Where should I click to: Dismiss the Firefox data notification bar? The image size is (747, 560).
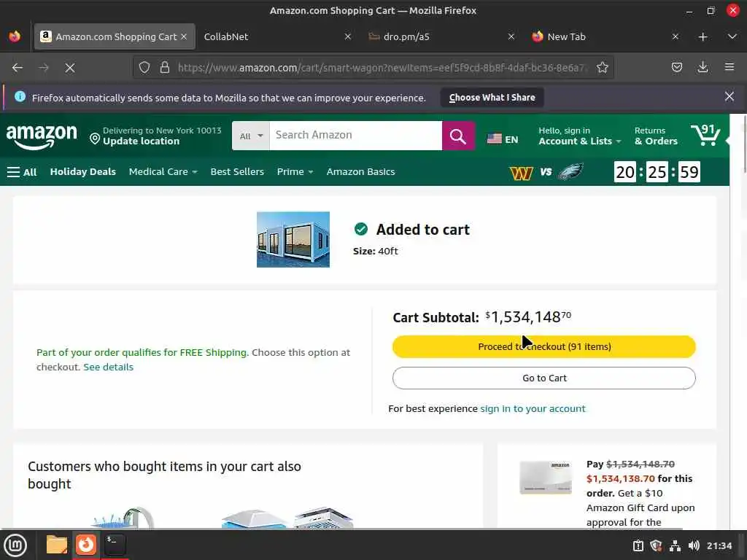pyautogui.click(x=729, y=97)
